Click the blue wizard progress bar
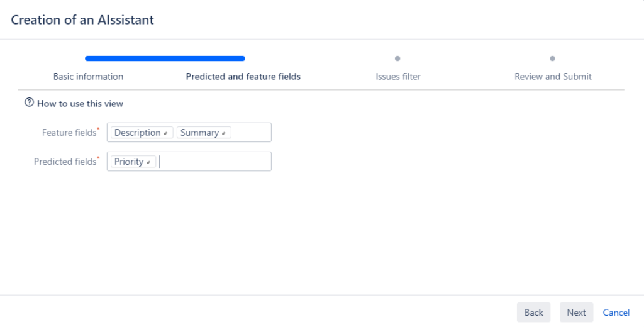Screen dimensions: 644x327 point(165,58)
